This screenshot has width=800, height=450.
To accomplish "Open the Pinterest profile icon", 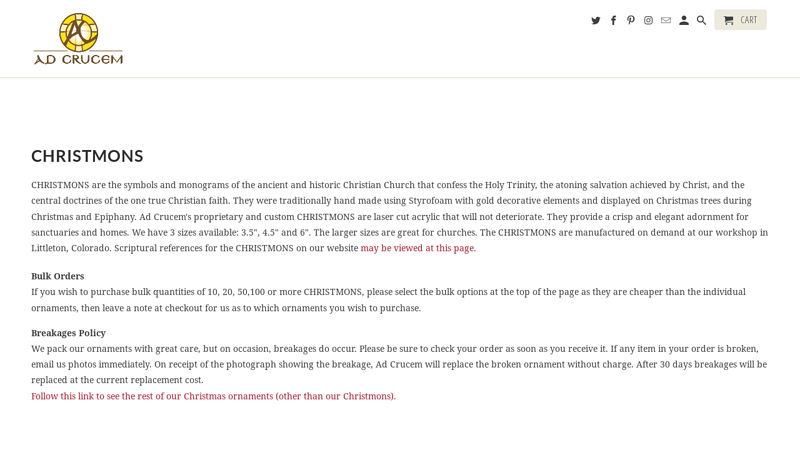I will 631,20.
